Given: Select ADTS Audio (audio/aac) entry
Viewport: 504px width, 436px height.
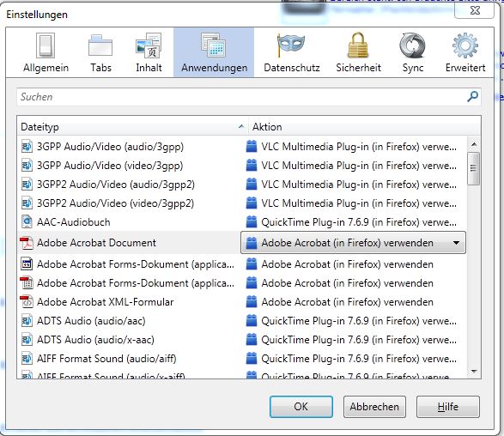Looking at the screenshot, I should click(242, 321).
